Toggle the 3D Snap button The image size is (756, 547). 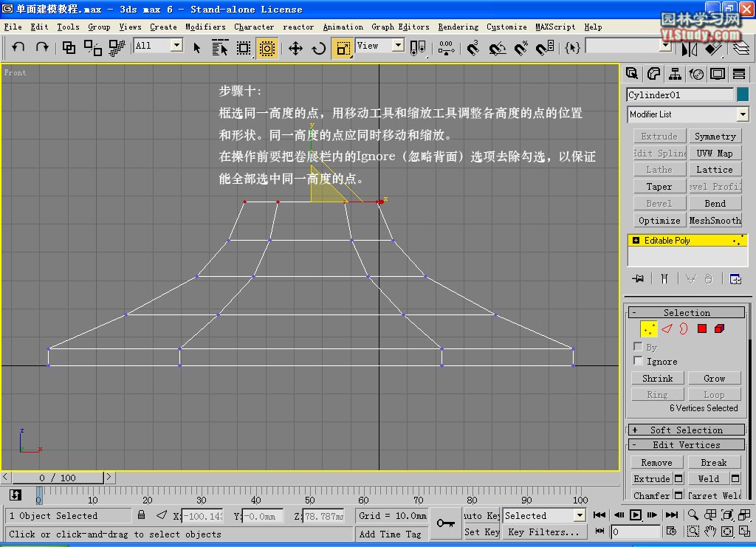tap(473, 48)
